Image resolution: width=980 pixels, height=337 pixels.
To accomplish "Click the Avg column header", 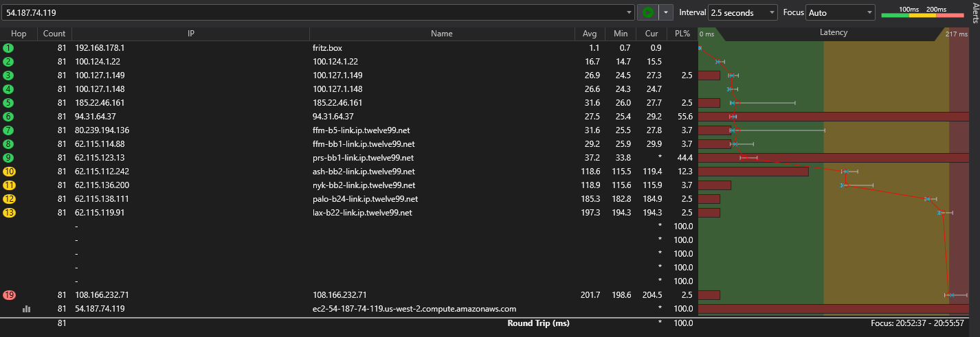I will (x=590, y=33).
